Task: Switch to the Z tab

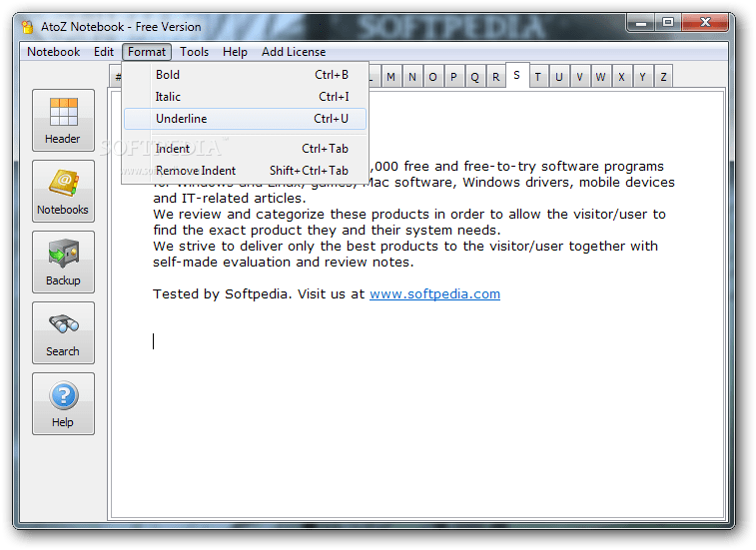Action: 663,77
